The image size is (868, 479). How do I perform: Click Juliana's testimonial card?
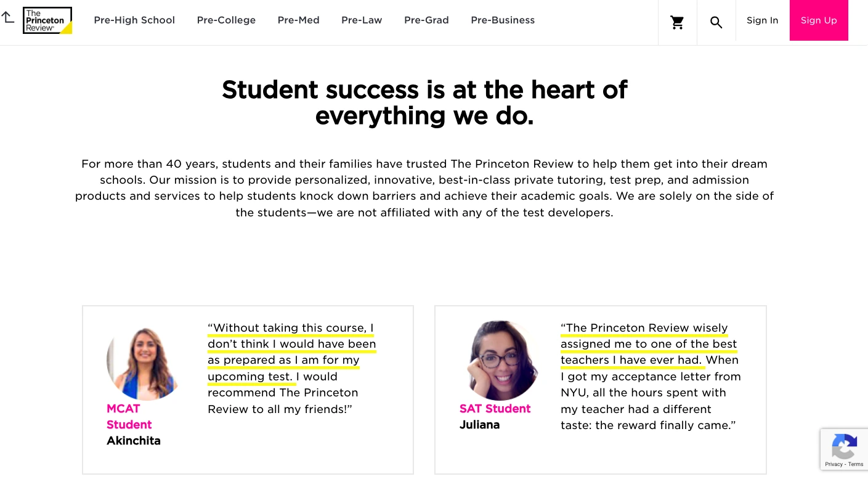601,390
